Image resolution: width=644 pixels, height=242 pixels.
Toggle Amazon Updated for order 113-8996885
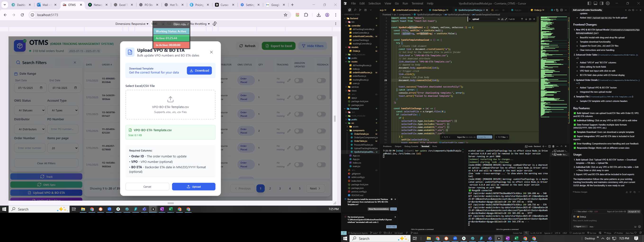pyautogui.click(x=299, y=80)
